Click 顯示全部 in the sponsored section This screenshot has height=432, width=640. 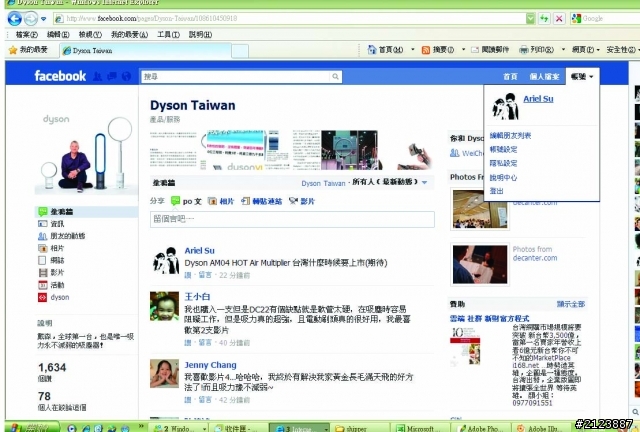coord(571,304)
